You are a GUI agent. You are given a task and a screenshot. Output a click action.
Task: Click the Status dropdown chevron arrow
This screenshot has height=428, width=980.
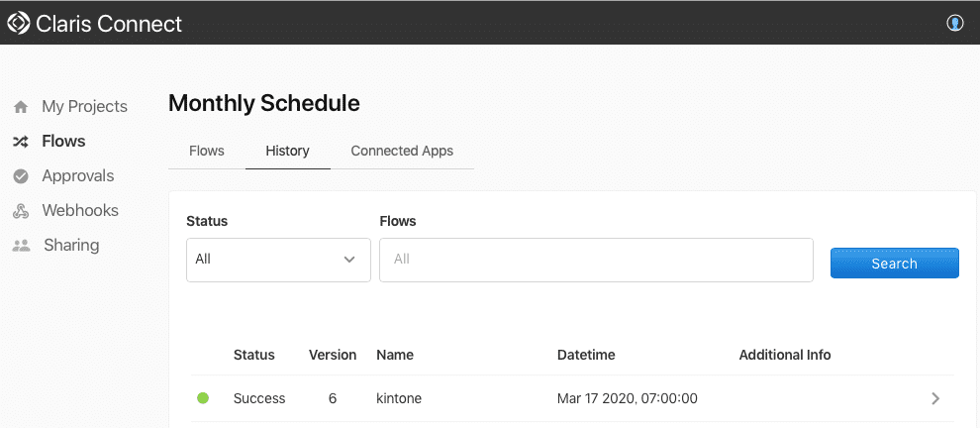349,260
